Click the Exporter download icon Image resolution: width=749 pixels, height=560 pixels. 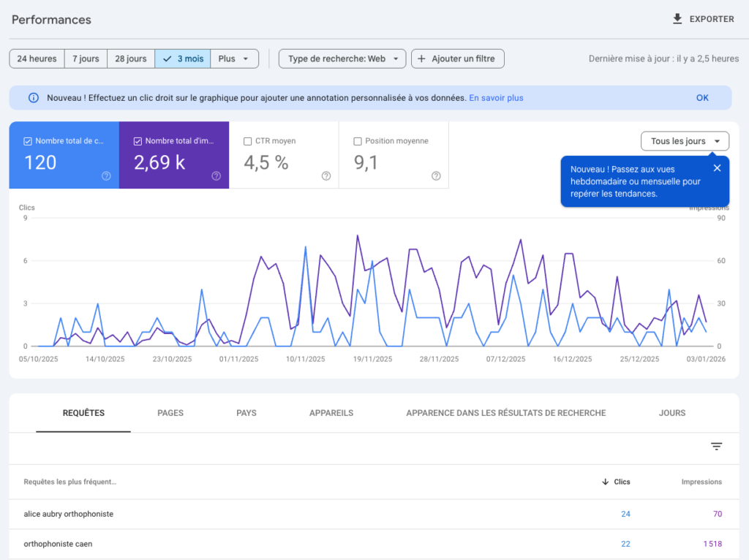(677, 19)
